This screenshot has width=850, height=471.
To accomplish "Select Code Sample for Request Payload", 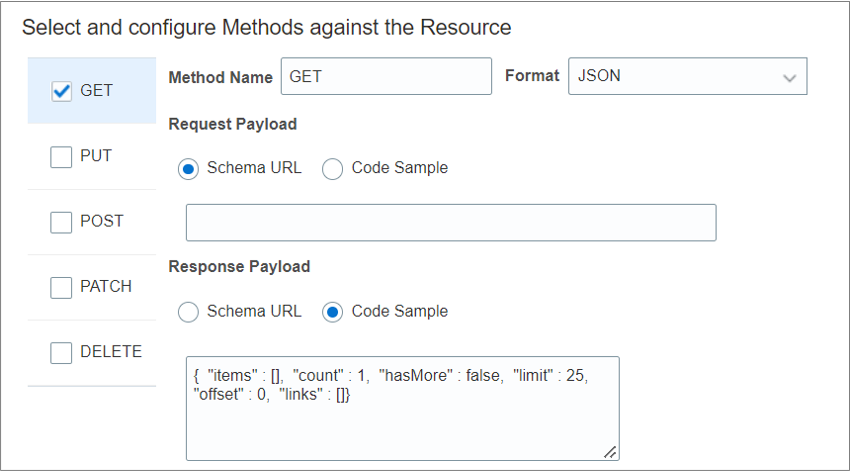I will pos(333,169).
